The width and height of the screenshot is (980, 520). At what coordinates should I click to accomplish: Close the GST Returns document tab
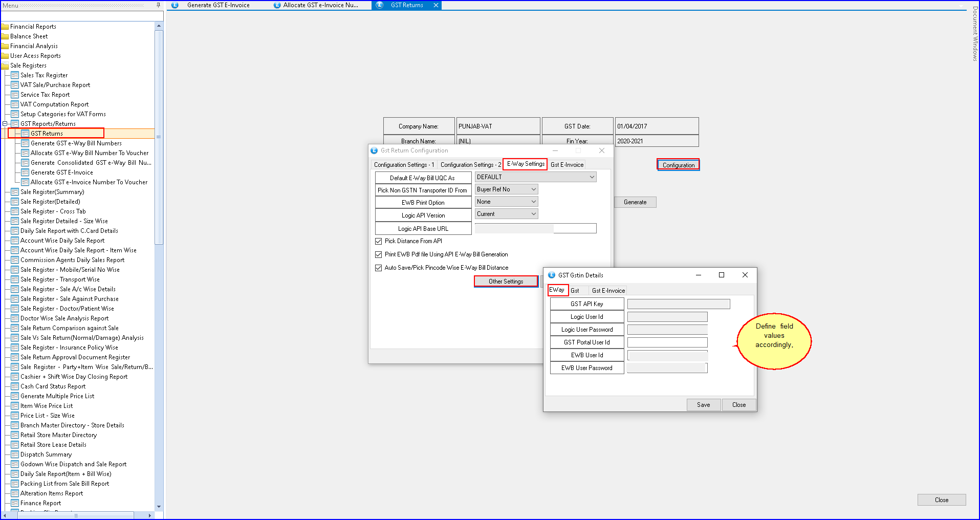[436, 5]
